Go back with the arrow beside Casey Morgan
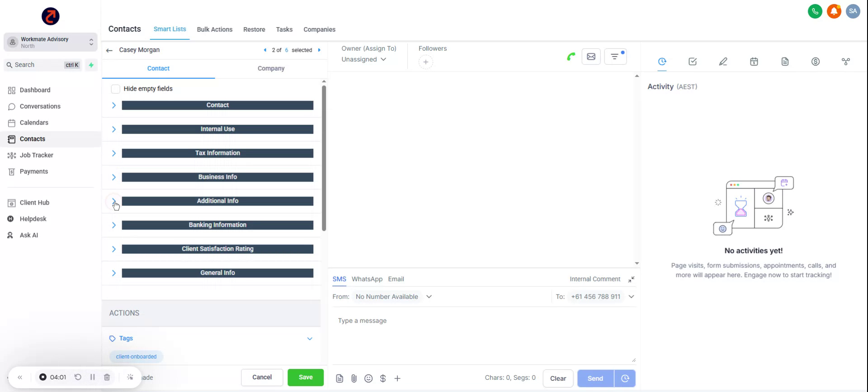Screen dimensions: 868x392 point(109,50)
